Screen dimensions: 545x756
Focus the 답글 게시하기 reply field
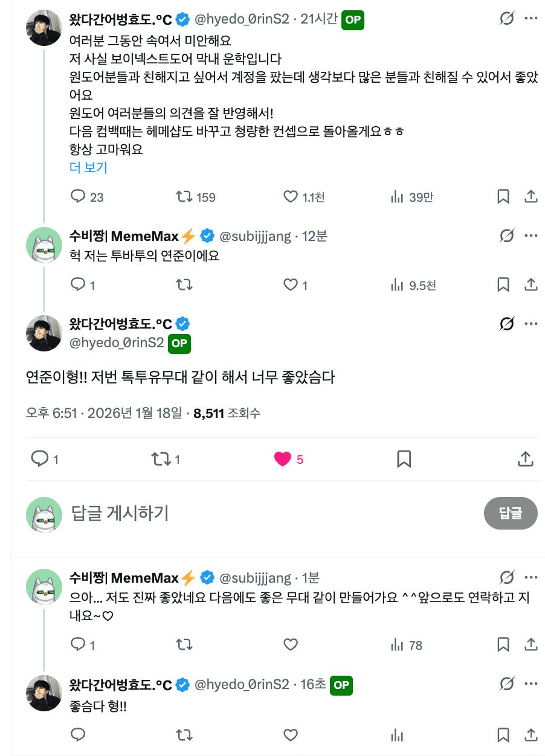(x=242, y=513)
